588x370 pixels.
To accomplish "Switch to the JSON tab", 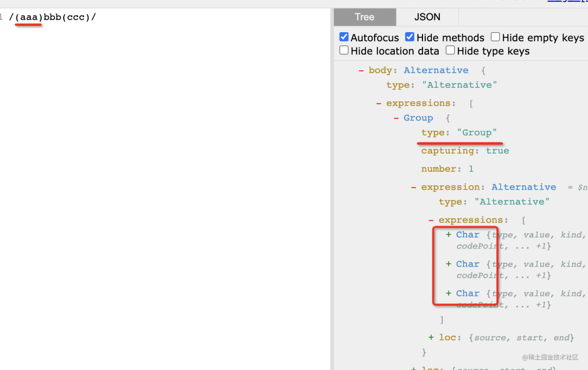I will [x=427, y=17].
